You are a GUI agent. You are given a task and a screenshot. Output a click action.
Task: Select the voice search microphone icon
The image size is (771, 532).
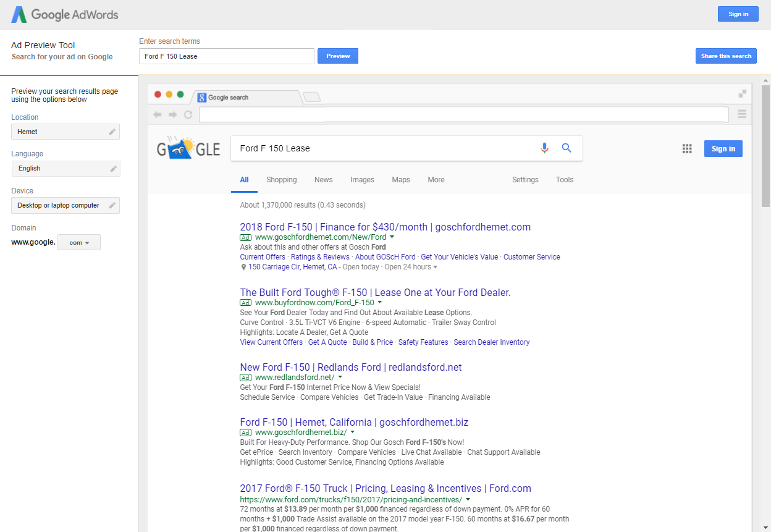544,148
